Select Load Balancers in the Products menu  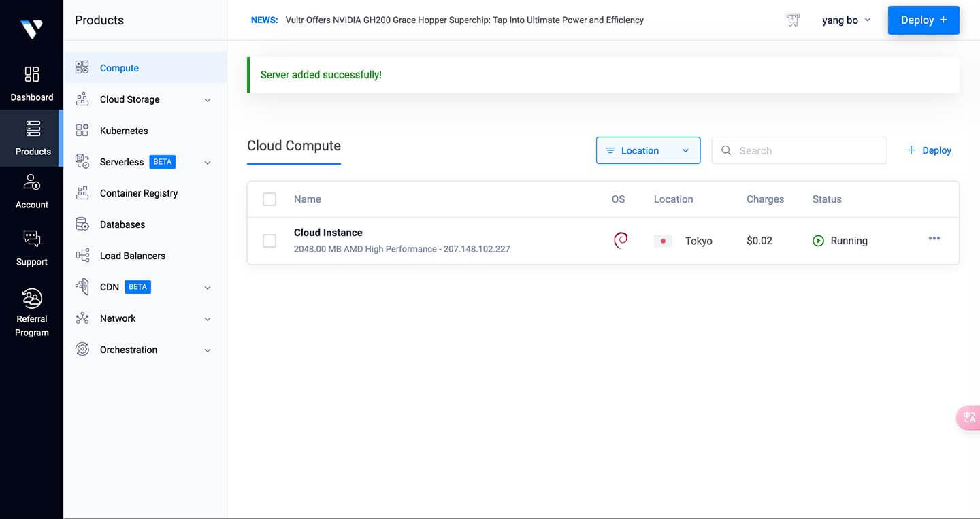point(146,256)
